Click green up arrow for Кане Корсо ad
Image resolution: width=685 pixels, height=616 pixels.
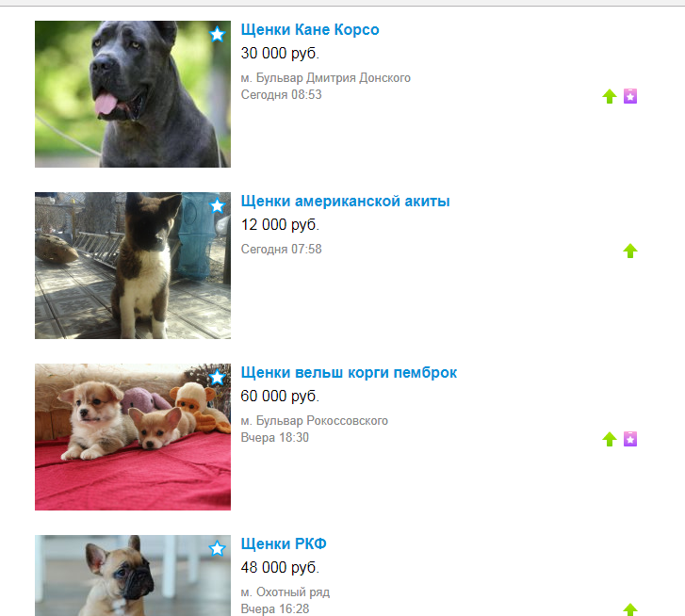[x=610, y=96]
